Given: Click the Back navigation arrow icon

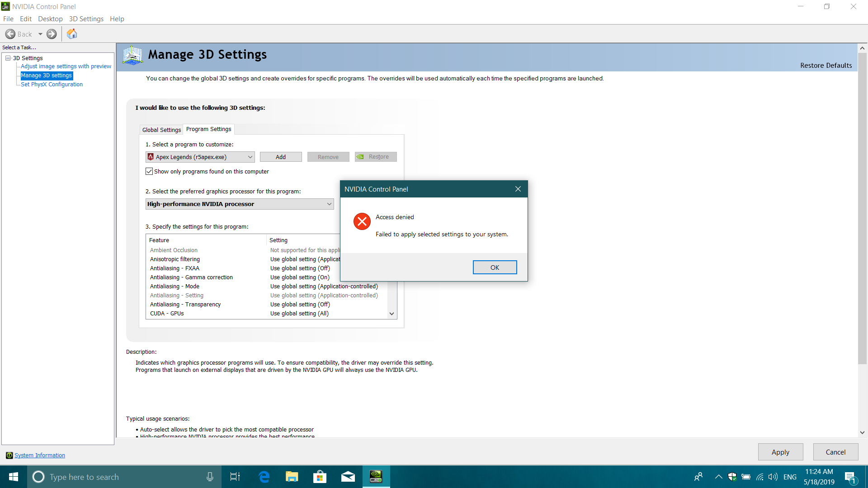Looking at the screenshot, I should 10,34.
